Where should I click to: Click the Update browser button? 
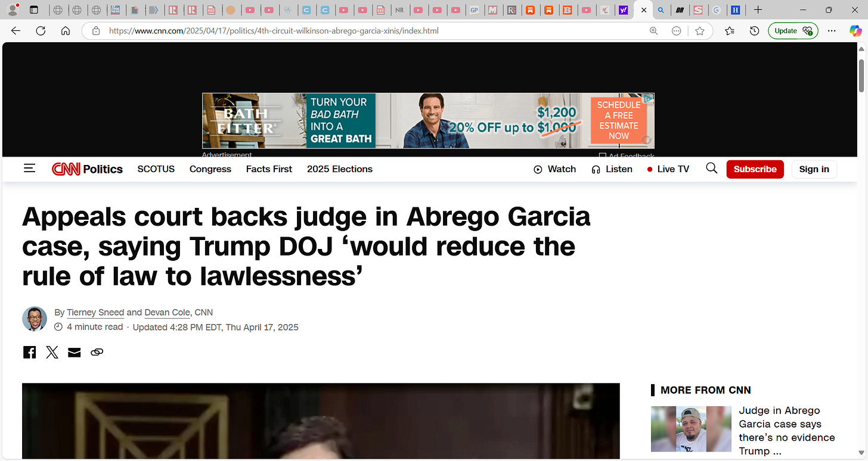coord(793,31)
